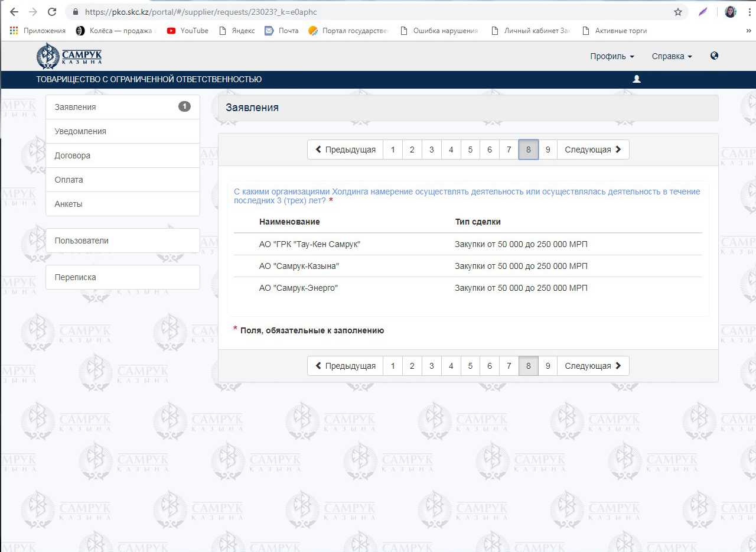Image resolution: width=756 pixels, height=552 pixels.
Task: Click the bottom Предыдущая pagination button
Action: pos(345,366)
